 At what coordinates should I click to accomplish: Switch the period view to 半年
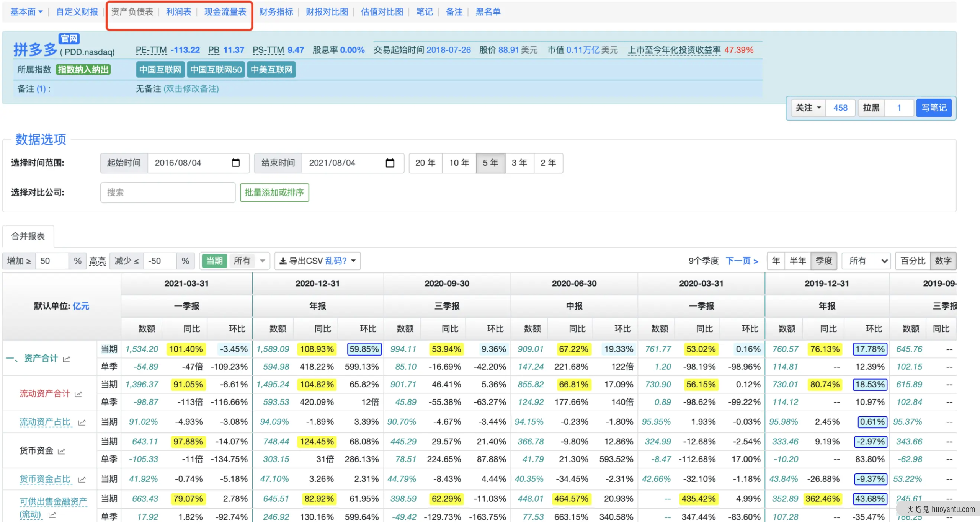[798, 261]
